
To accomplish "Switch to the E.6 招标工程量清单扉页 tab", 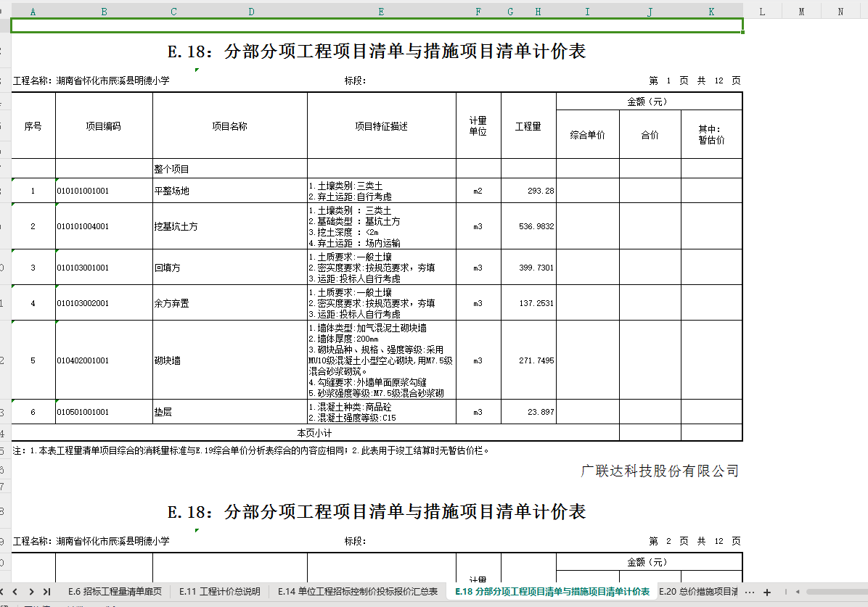I will click(115, 592).
